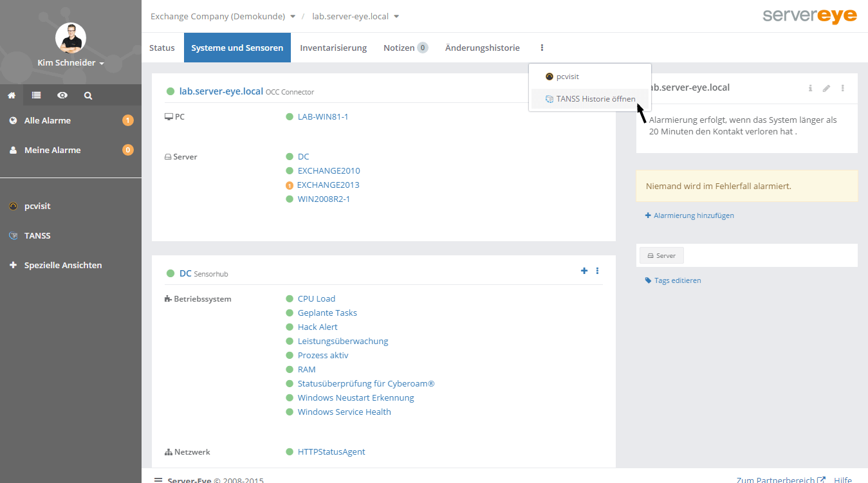Switch to the Inventarisierung tab
The width and height of the screenshot is (868, 483).
click(x=333, y=48)
